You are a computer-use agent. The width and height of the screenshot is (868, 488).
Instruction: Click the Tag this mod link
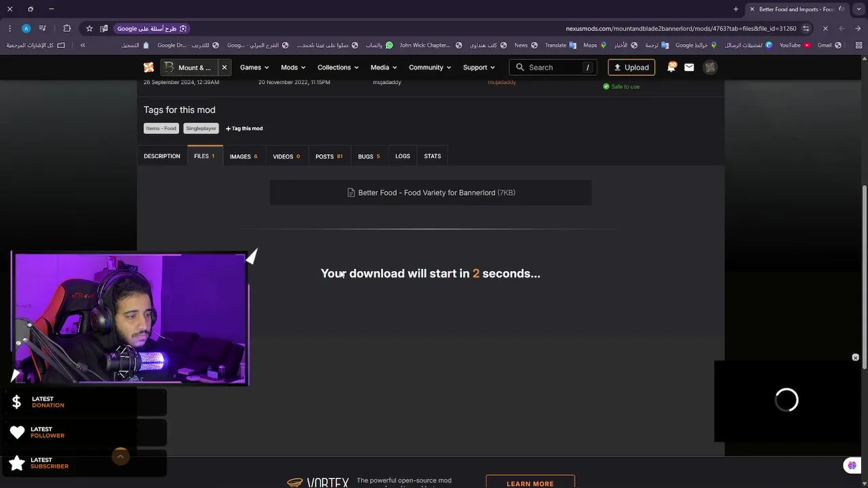point(244,128)
